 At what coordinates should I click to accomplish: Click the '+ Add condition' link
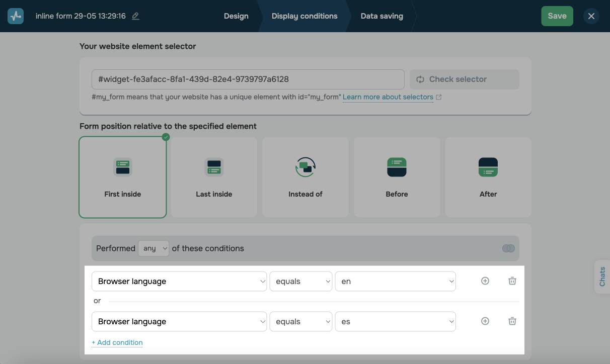(117, 342)
